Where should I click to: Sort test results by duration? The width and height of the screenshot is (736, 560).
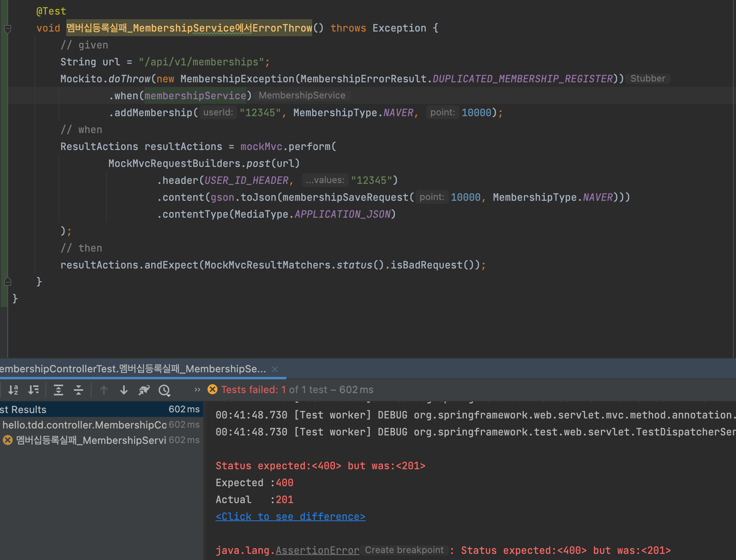coord(34,390)
